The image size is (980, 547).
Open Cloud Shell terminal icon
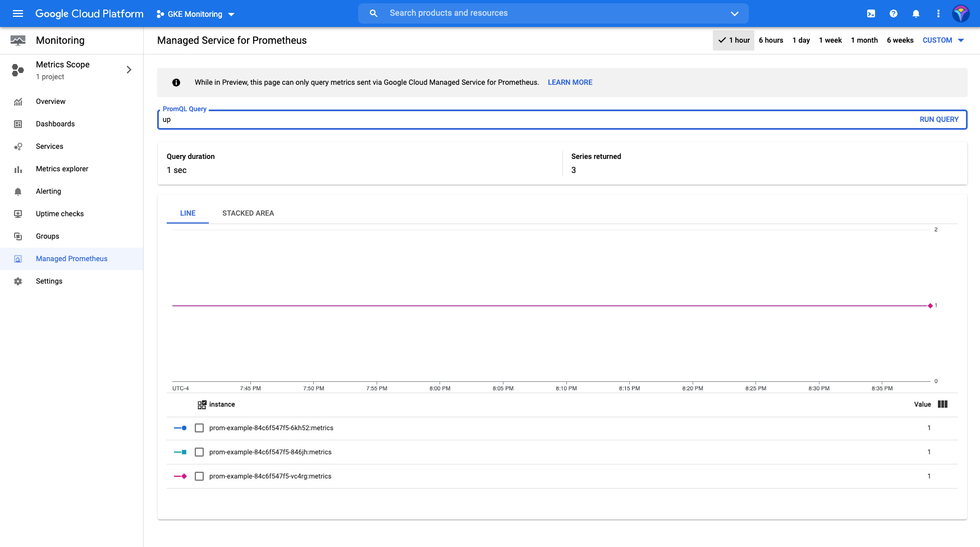coord(871,13)
